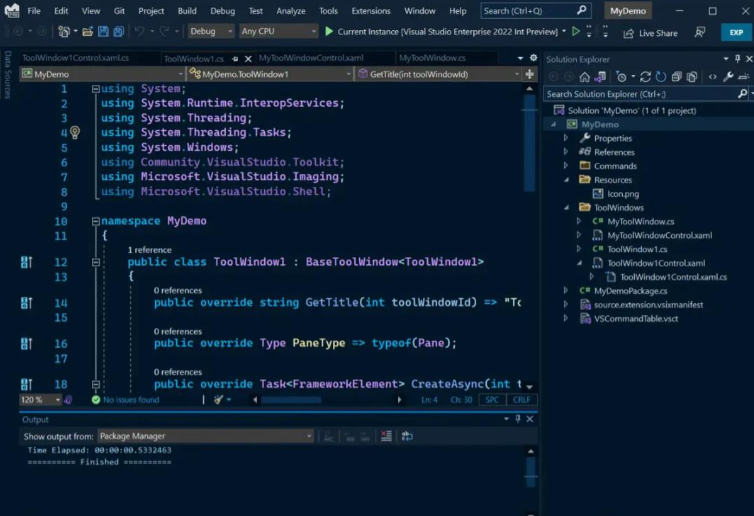This screenshot has width=754, height=516.
Task: Open the MyDemo.ToolWindow1 type navigation dropdown
Action: [270, 74]
